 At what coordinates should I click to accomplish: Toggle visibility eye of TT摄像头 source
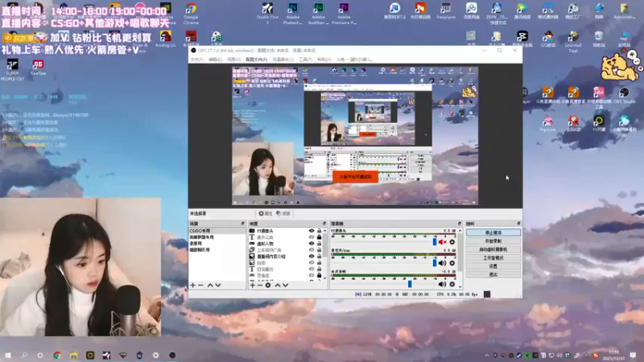point(312,231)
